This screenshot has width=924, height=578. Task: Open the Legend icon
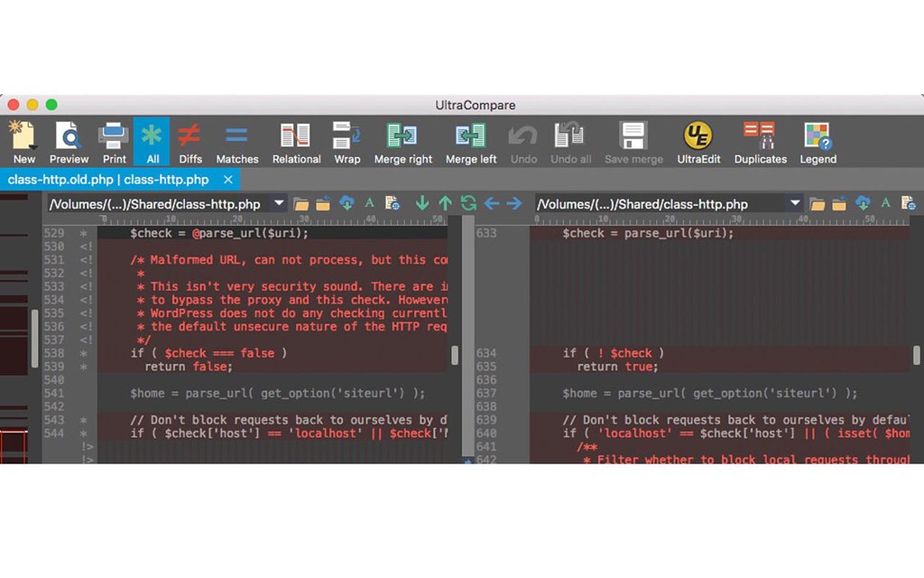[818, 142]
